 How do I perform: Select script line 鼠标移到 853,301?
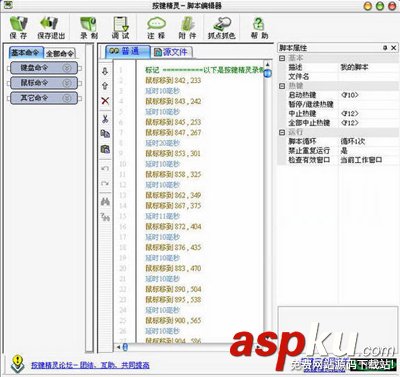(173, 153)
